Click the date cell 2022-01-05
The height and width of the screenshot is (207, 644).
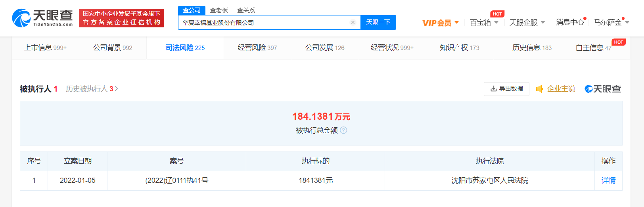(x=78, y=180)
